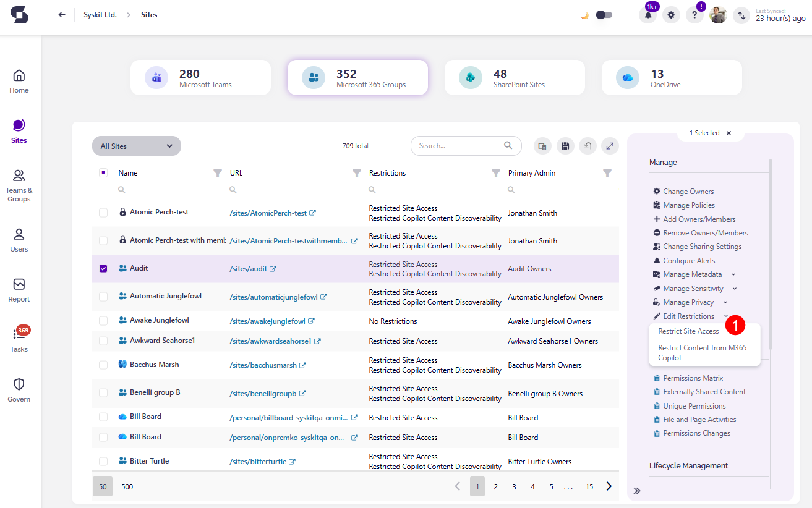This screenshot has height=508, width=812.
Task: Check the Awake Junglefowl row checkbox
Action: click(103, 321)
